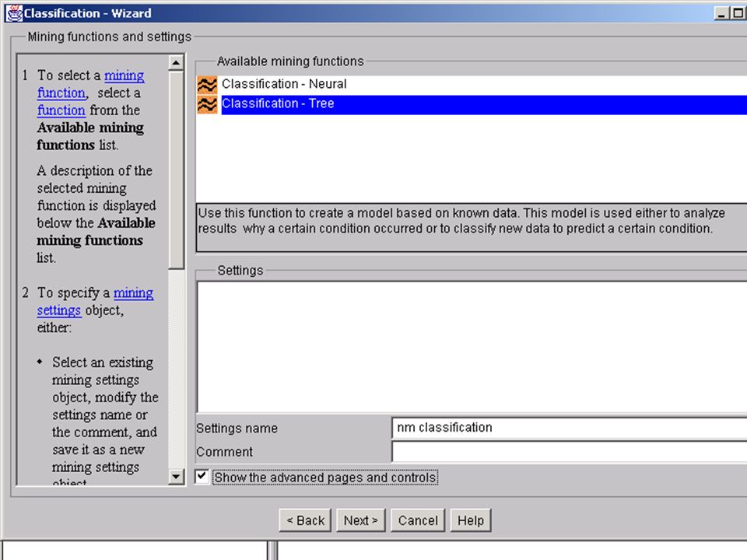Cancel the Classification wizard
The image size is (747, 560).
[x=418, y=520]
